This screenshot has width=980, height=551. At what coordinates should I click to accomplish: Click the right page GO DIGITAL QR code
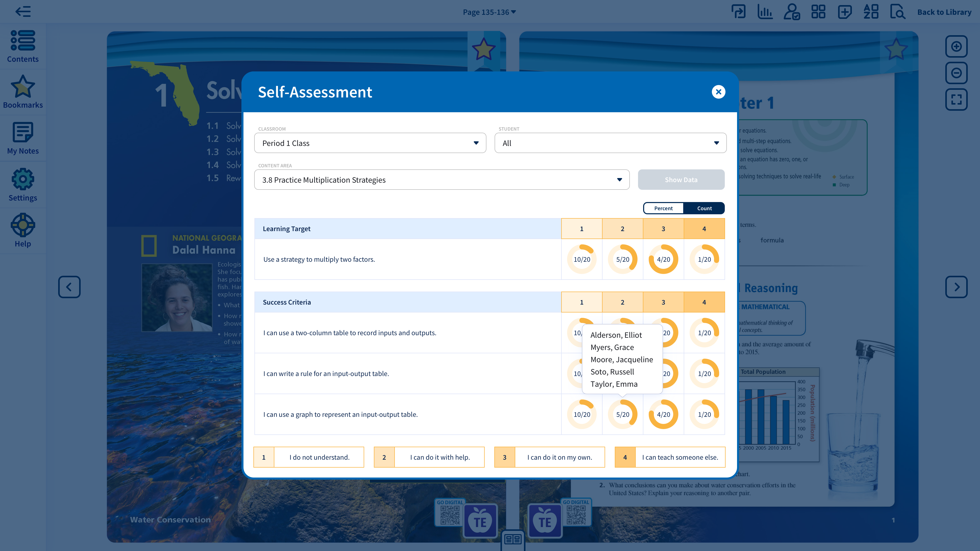point(576,512)
